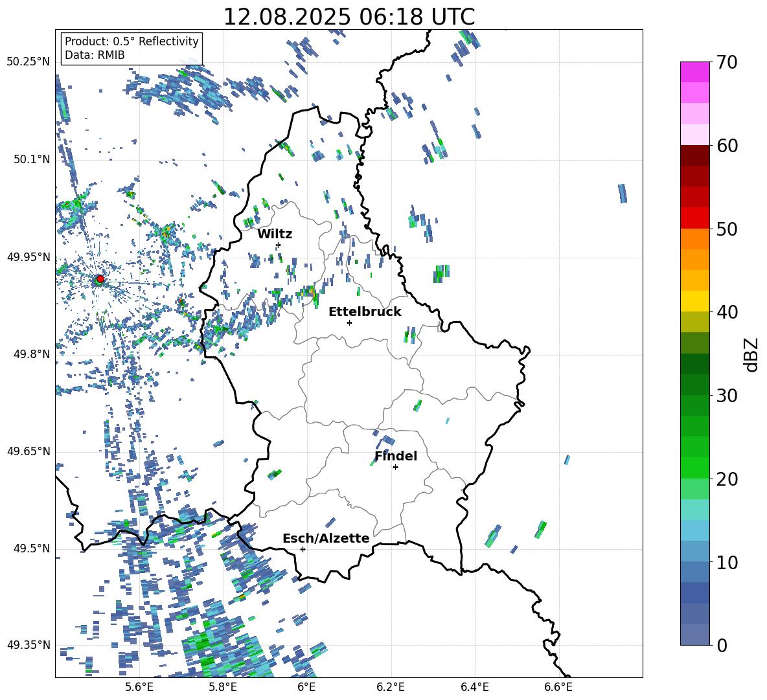Click the Esch/Alzette station cross marker
This screenshot has width=767, height=700.
pos(303,549)
